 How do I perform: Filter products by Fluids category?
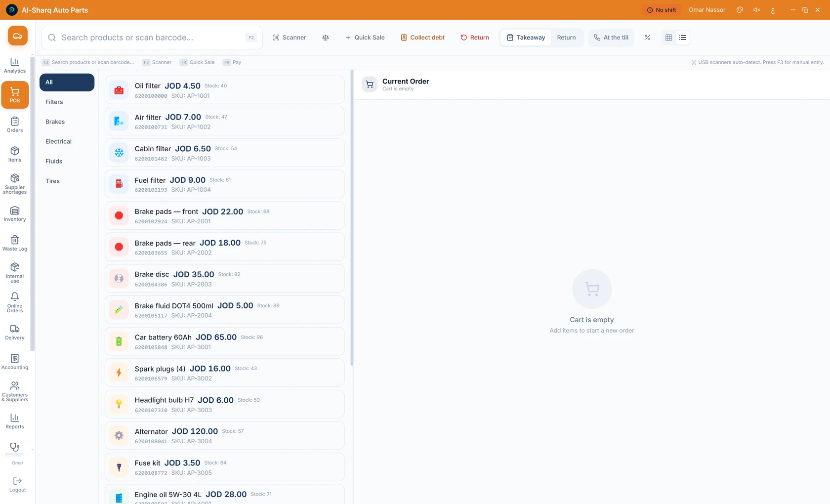tap(67, 162)
